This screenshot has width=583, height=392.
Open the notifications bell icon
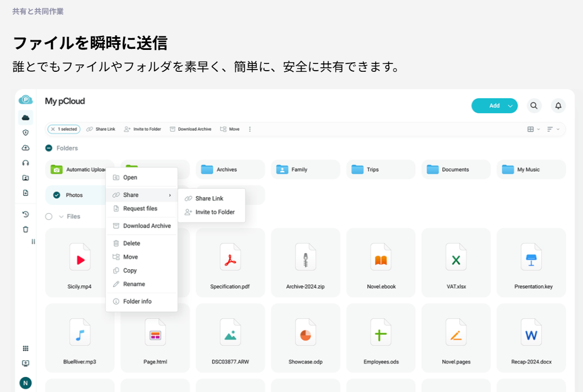(x=558, y=105)
